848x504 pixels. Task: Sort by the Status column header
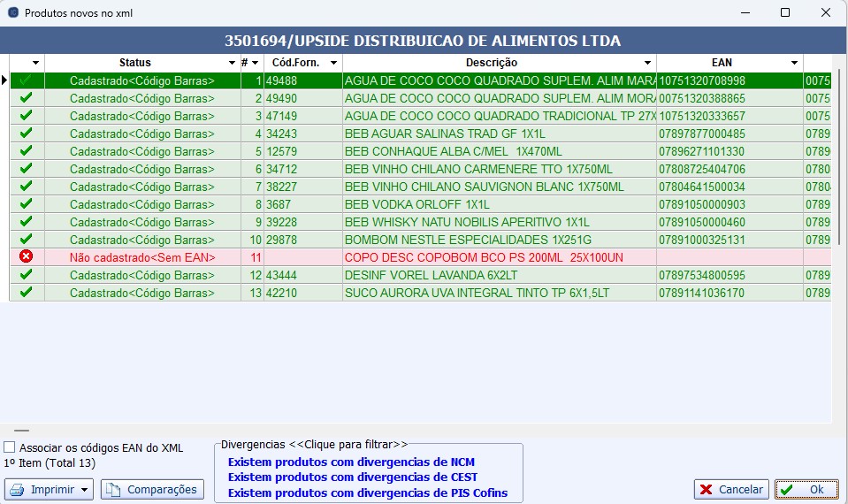134,63
